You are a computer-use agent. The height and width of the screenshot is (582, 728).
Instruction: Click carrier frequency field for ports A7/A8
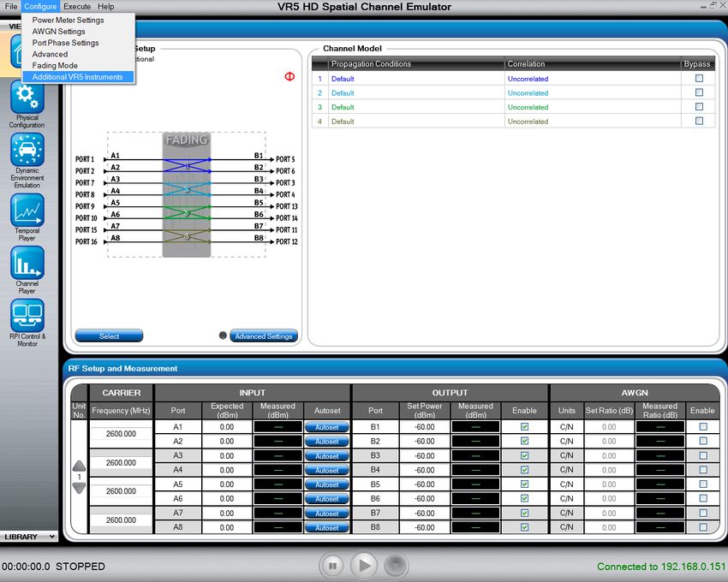[121, 520]
